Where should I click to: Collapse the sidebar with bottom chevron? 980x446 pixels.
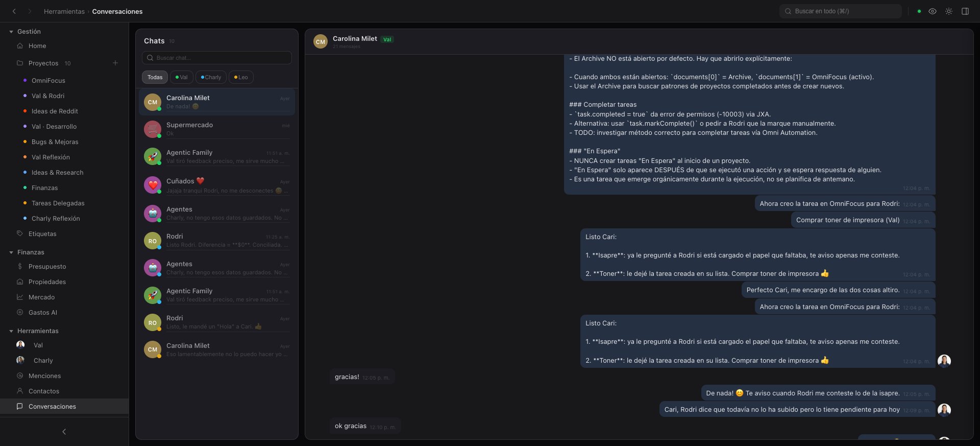[64, 432]
